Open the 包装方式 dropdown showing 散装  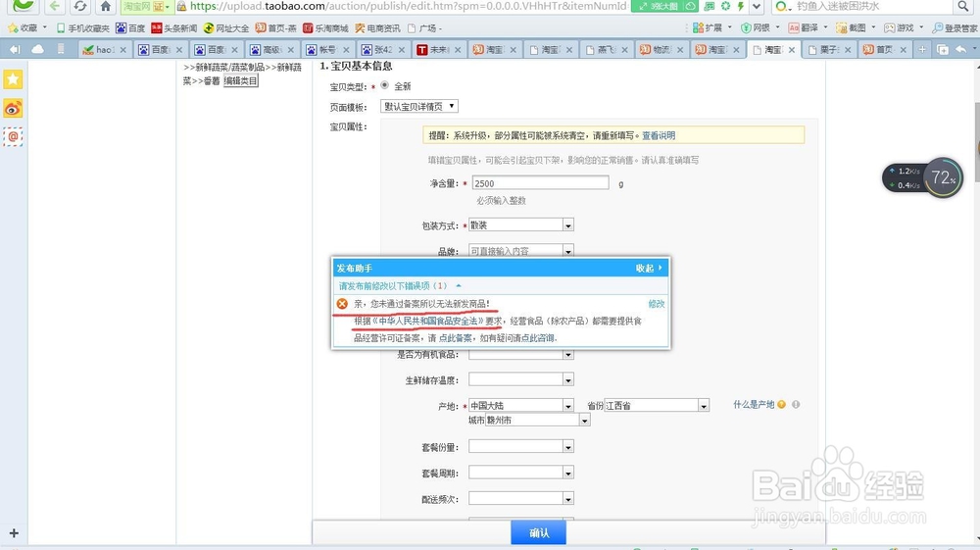pos(521,225)
